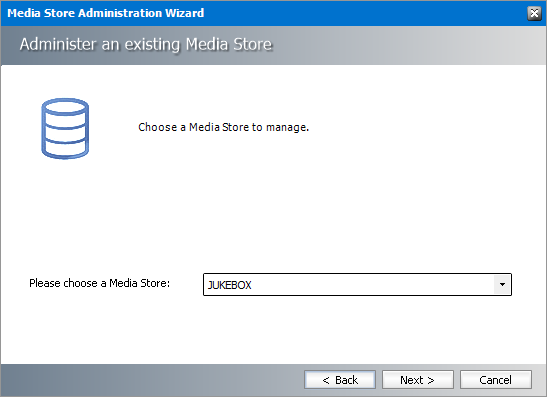Cancel the Media Store wizard

pyautogui.click(x=496, y=380)
